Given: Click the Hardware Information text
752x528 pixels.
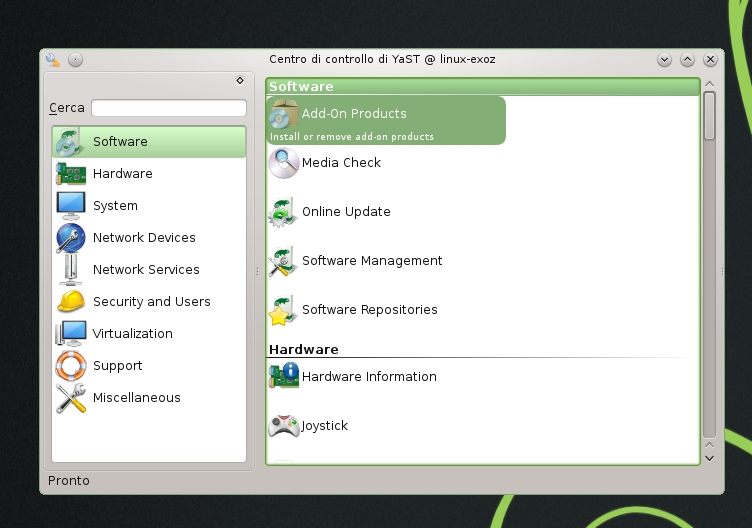Looking at the screenshot, I should point(369,376).
